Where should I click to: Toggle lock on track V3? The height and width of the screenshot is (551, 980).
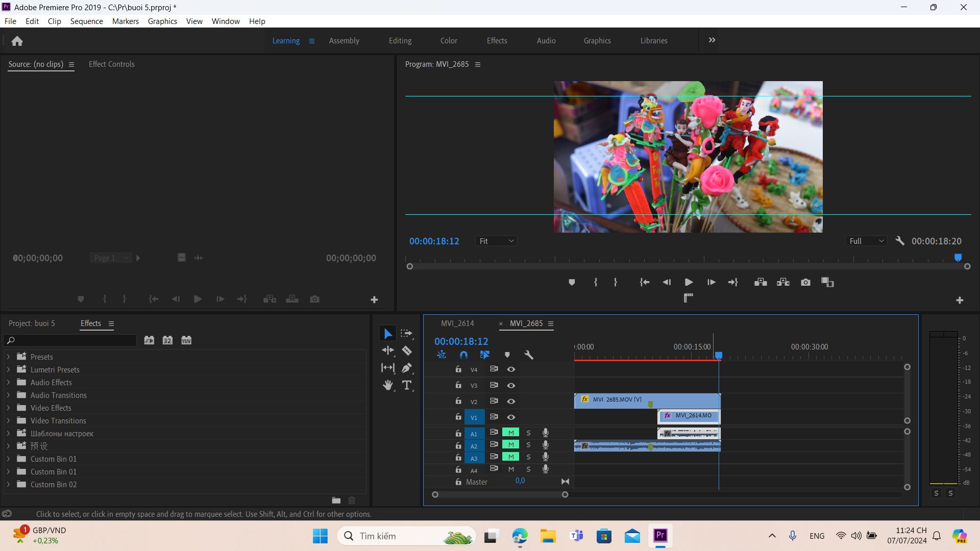coord(458,385)
